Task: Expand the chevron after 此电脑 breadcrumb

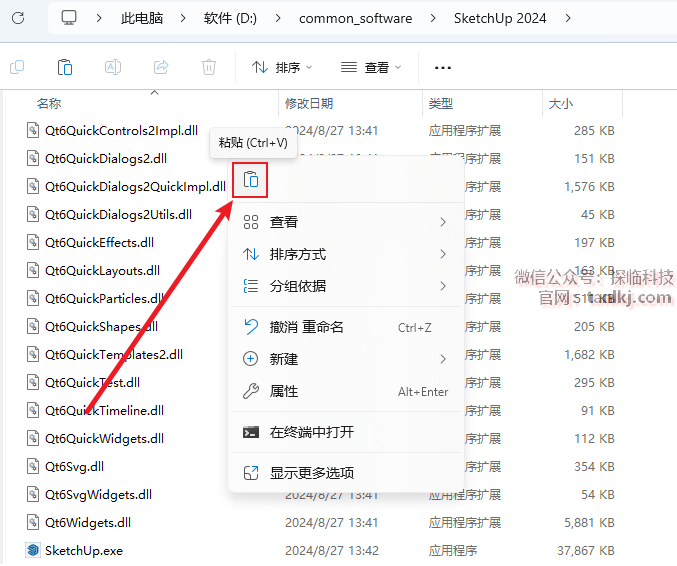Action: 183,18
